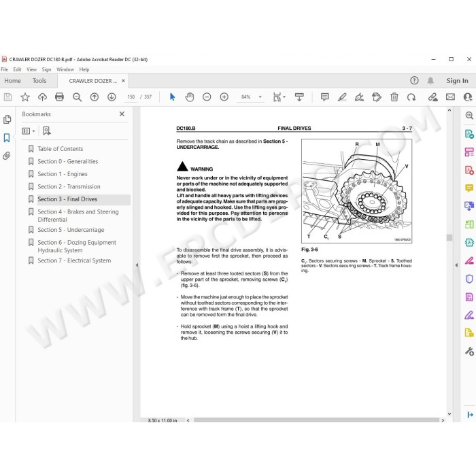The height and width of the screenshot is (476, 476).
Task: Click the page number field showing 150
Action: (x=131, y=97)
